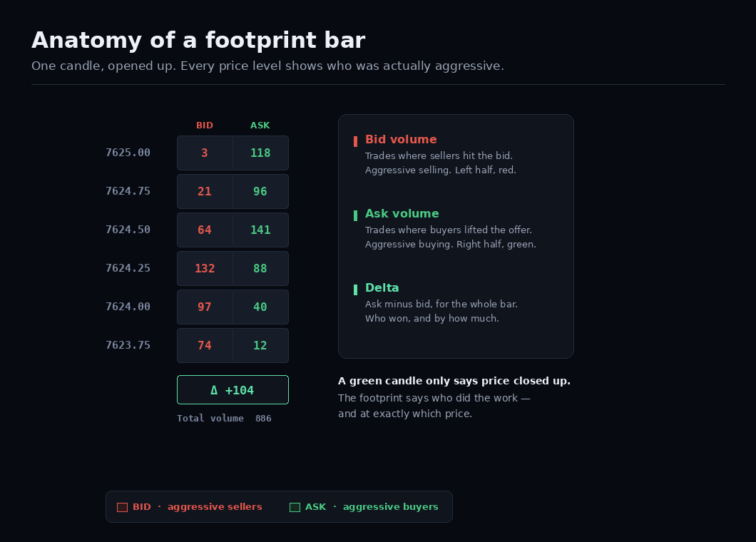Click the 'aggressive sellers' legend text

215,507
